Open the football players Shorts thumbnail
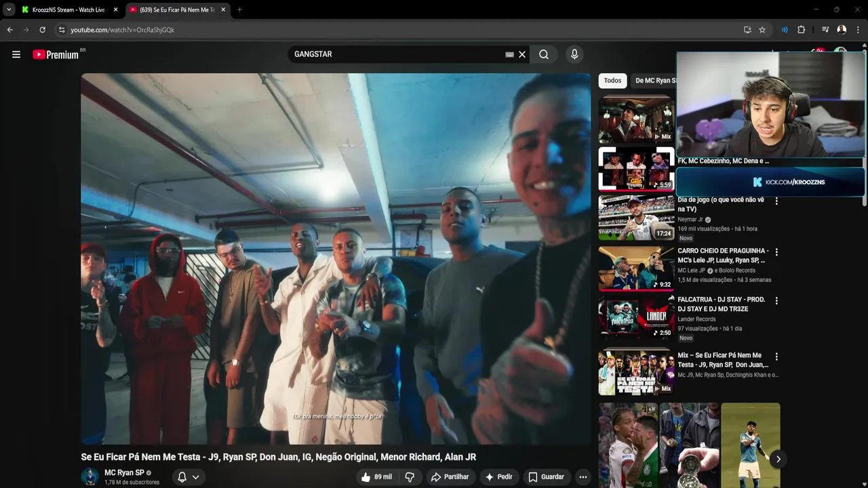868x488 pixels. click(628, 445)
